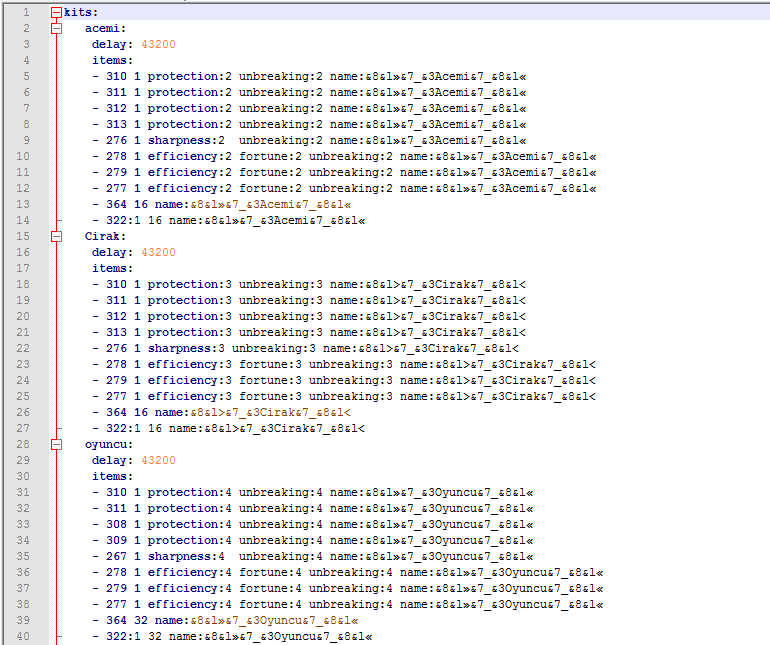Click fortune:4 on line 36
The width and height of the screenshot is (770, 645).
coord(271,572)
